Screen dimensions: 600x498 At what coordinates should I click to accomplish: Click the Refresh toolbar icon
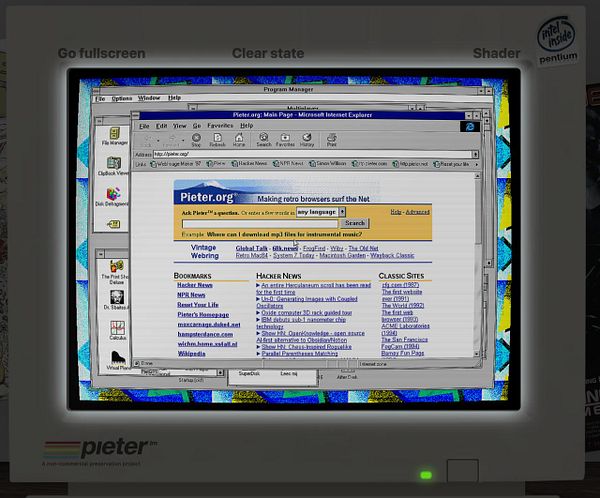(217, 140)
